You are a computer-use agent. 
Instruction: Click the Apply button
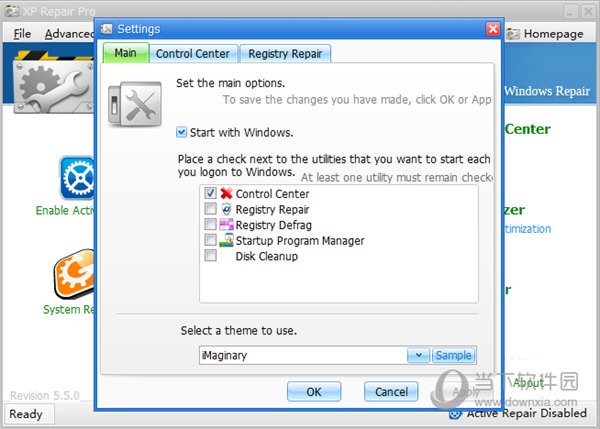(466, 392)
